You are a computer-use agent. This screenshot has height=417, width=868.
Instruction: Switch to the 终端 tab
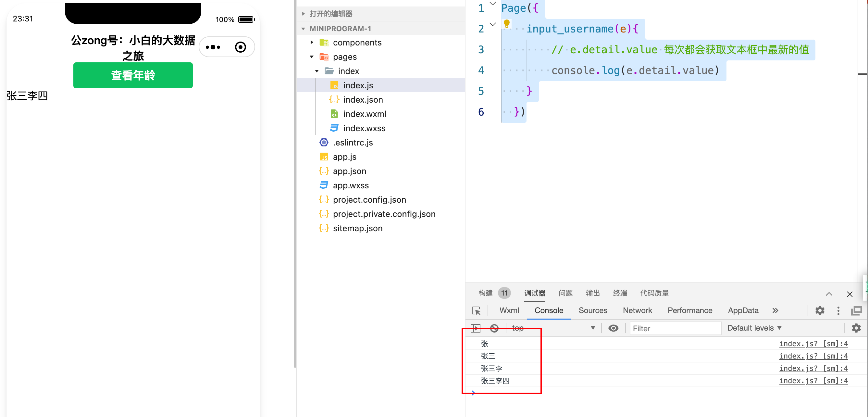(x=620, y=293)
